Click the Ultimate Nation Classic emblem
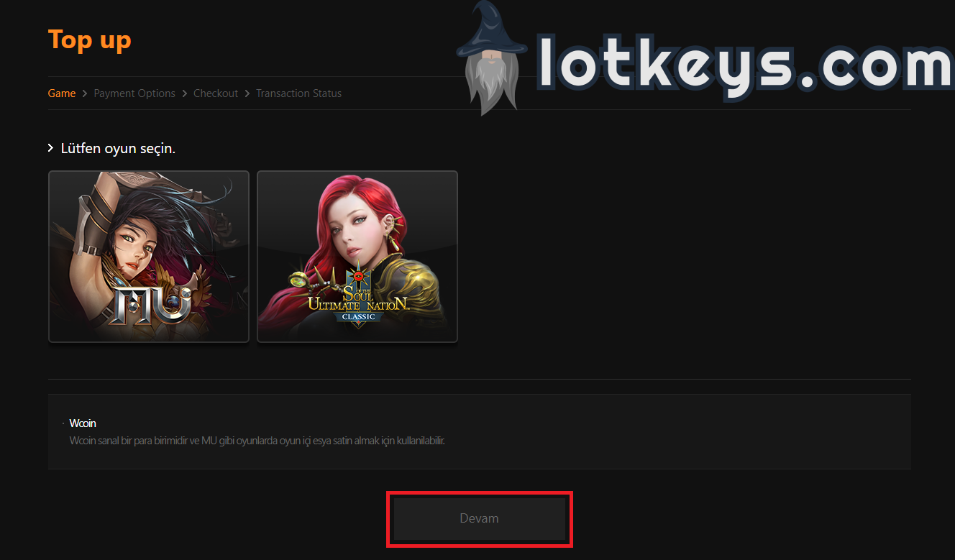This screenshot has width=955, height=560. (358, 293)
